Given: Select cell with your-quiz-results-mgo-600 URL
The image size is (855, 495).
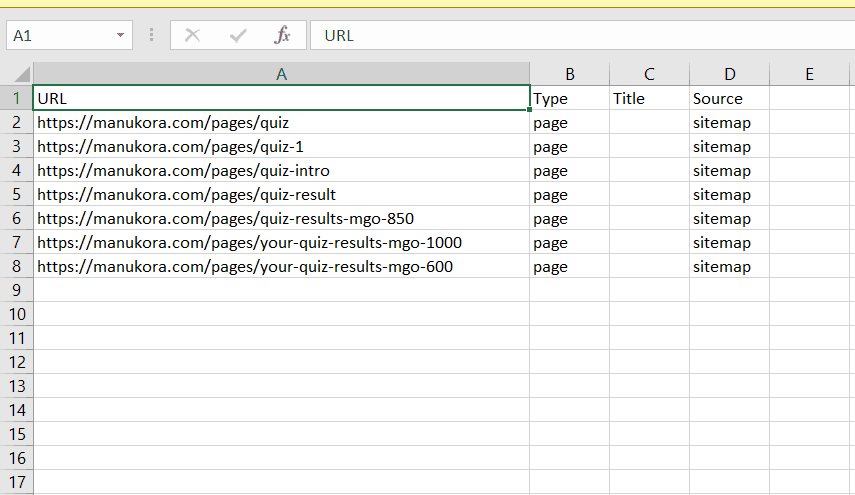Looking at the screenshot, I should pyautogui.click(x=281, y=266).
